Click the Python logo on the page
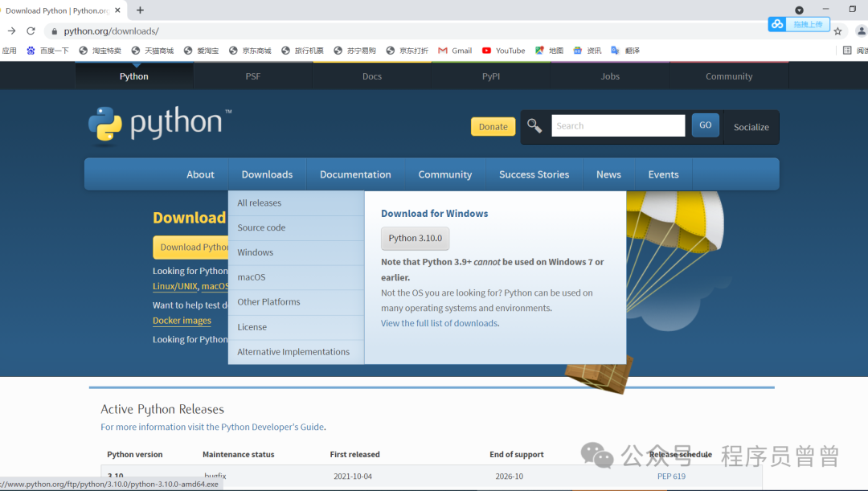Image resolution: width=868 pixels, height=491 pixels. [159, 125]
